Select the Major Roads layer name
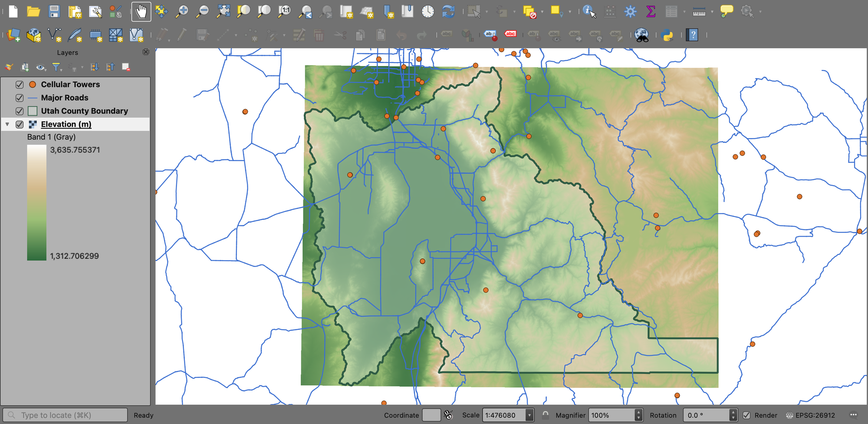 click(65, 98)
